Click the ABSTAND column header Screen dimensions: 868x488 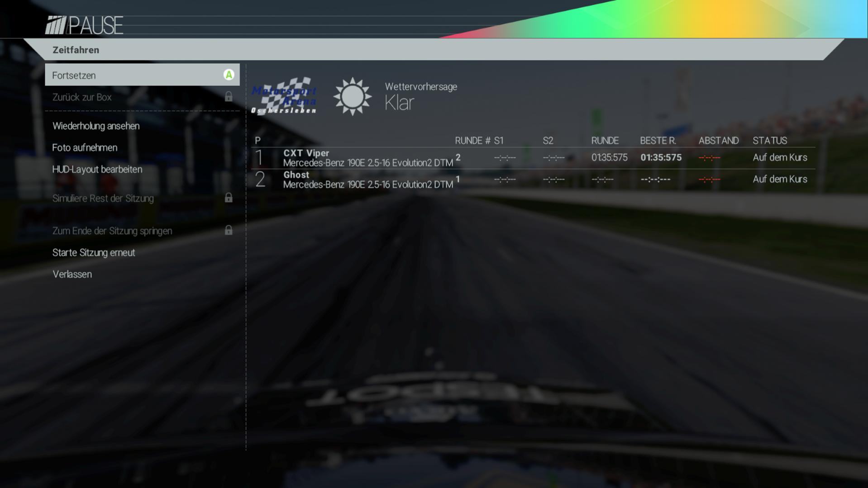tap(718, 141)
